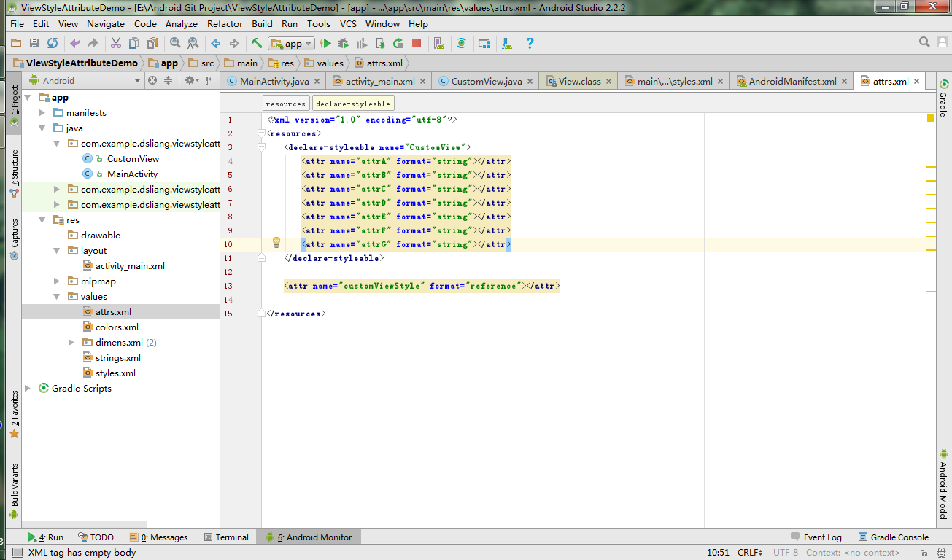Viewport: 952px width, 560px height.
Task: Open the Replace toolbar icon
Action: point(193,43)
